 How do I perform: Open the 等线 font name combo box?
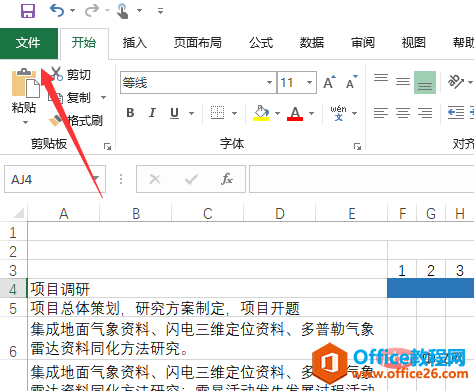[x=198, y=82]
